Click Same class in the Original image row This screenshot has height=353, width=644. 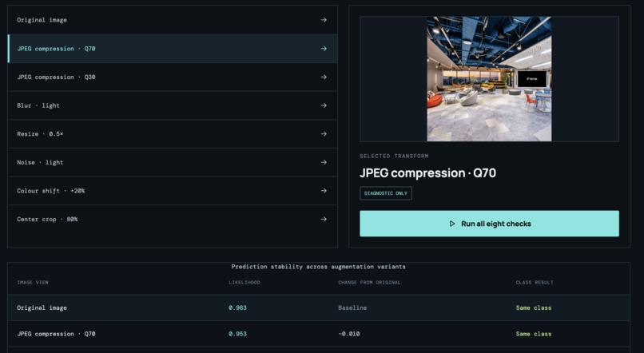pyautogui.click(x=534, y=307)
